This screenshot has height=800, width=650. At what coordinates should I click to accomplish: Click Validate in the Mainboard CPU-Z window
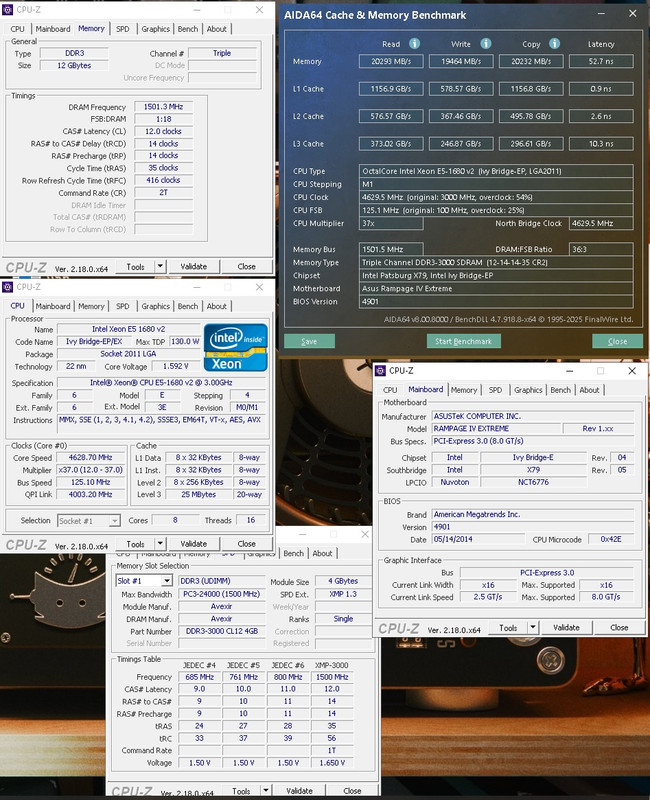tap(566, 627)
